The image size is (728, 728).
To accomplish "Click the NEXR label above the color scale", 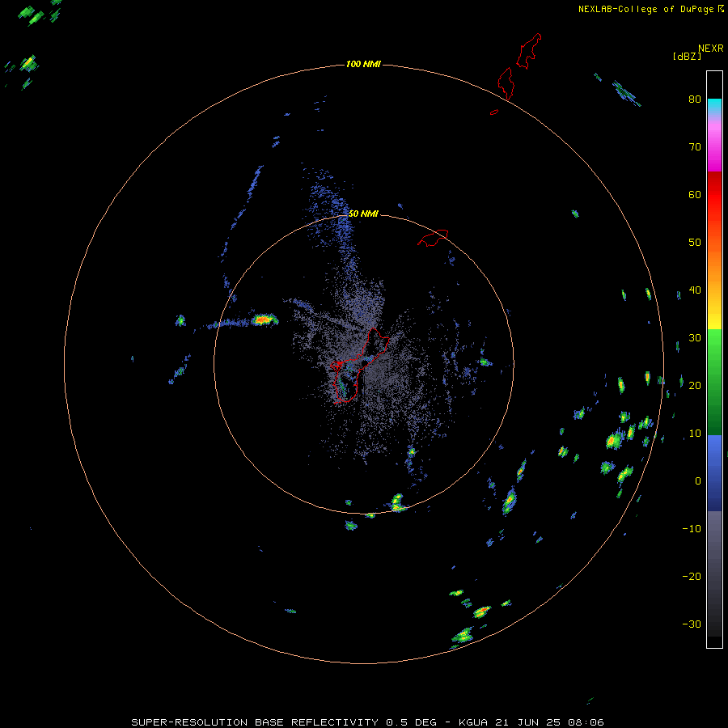I will (710, 49).
